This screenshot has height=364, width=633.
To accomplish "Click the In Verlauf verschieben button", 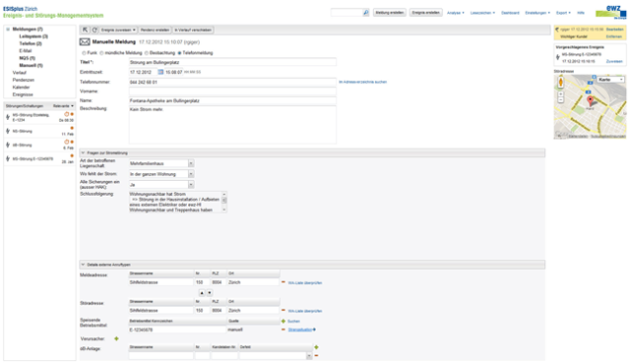I will [193, 30].
